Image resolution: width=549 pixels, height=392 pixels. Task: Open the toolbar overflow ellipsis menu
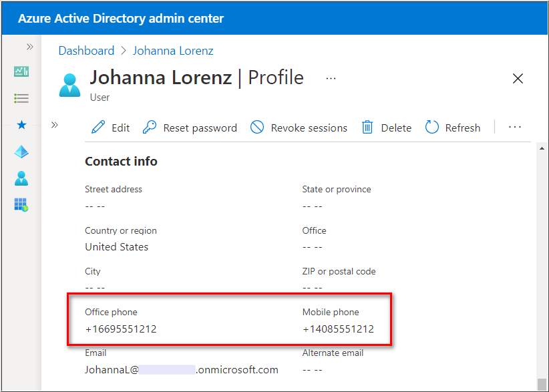point(514,127)
